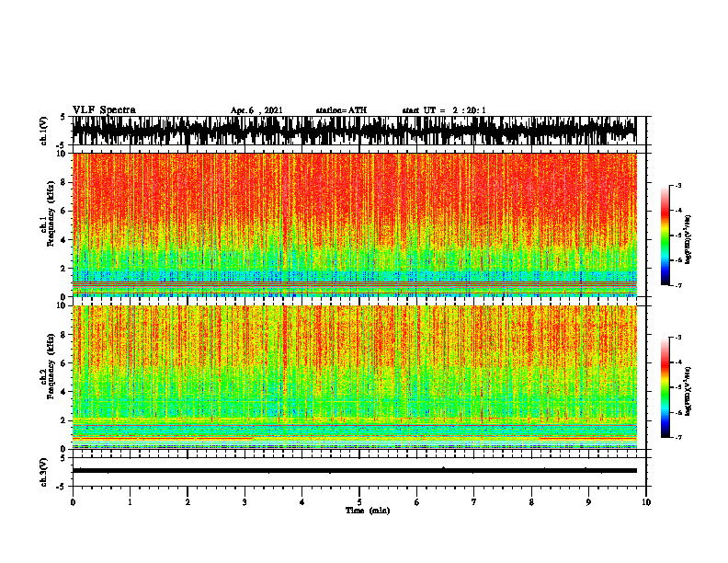Click the "-3" label on ch.1 color bar

point(678,186)
